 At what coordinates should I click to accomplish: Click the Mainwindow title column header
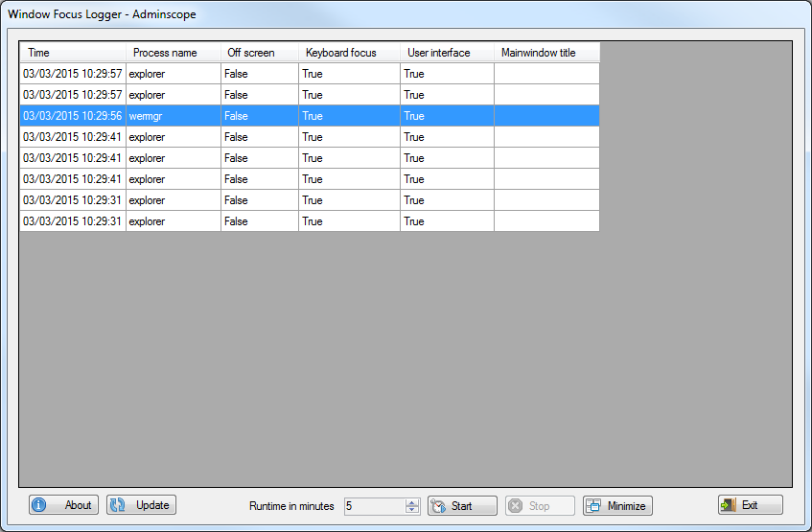546,53
